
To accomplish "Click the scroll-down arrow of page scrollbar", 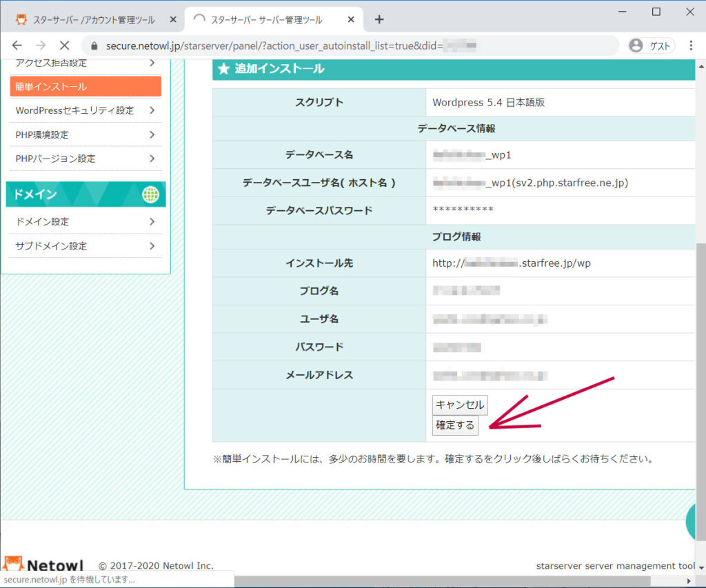I will coord(701,568).
